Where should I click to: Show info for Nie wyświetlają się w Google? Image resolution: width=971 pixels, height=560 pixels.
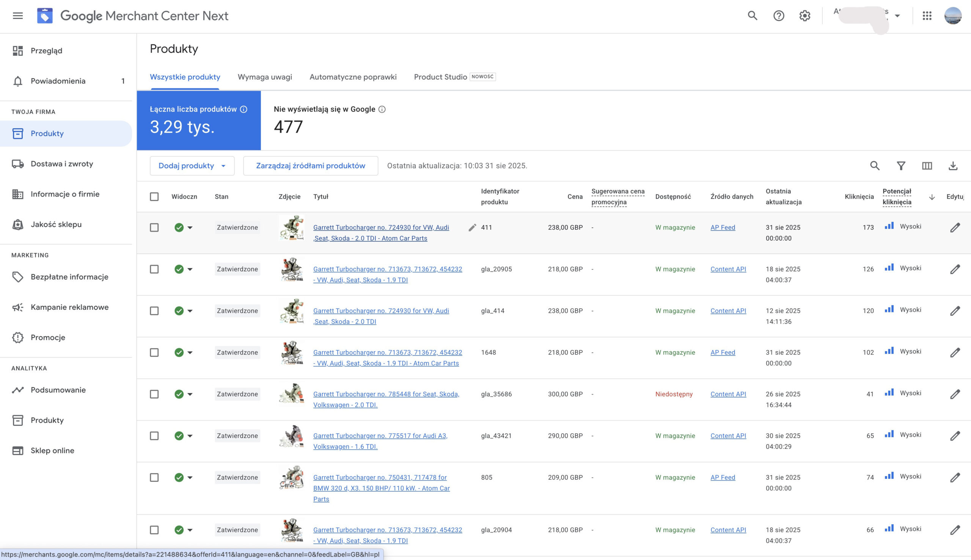[382, 109]
